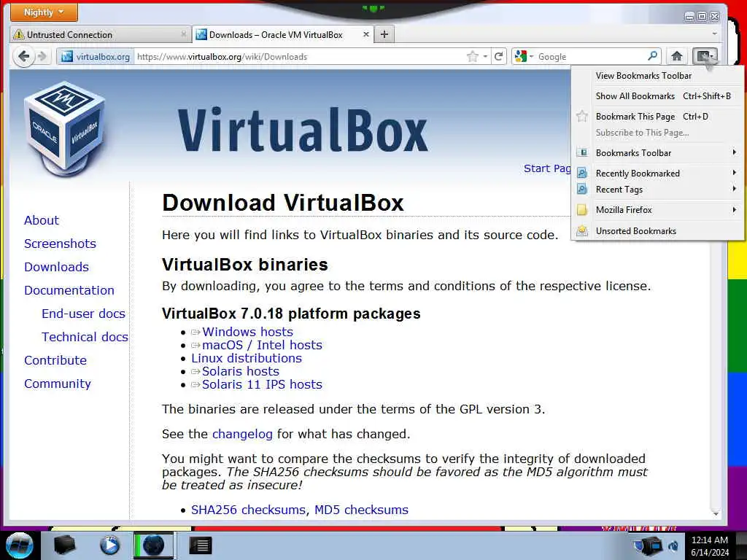Click the Solaris hosts link
The height and width of the screenshot is (560, 747).
click(x=241, y=371)
